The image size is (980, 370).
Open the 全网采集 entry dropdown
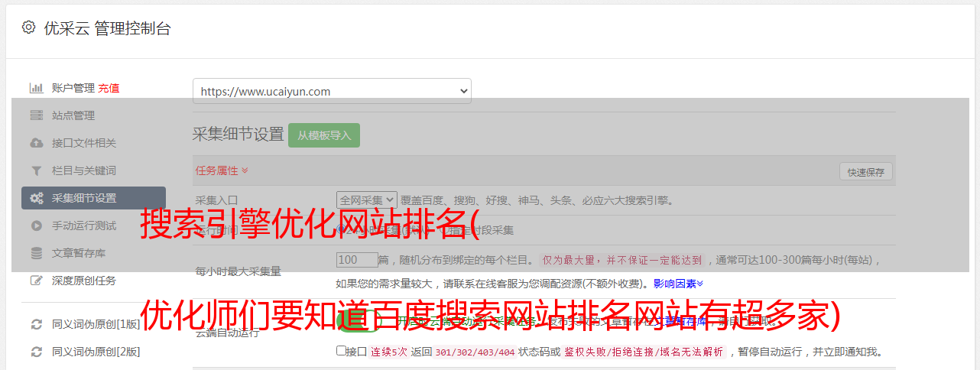point(367,200)
